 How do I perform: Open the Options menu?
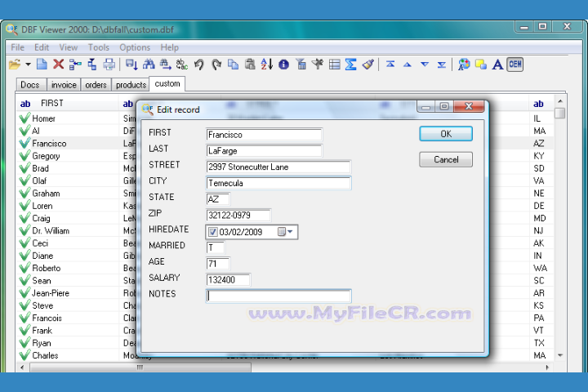[135, 47]
